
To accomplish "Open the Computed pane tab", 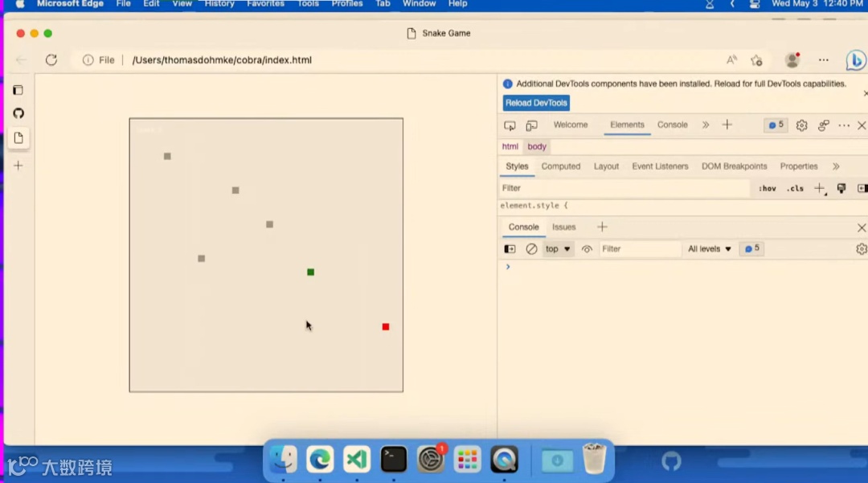I will 561,166.
